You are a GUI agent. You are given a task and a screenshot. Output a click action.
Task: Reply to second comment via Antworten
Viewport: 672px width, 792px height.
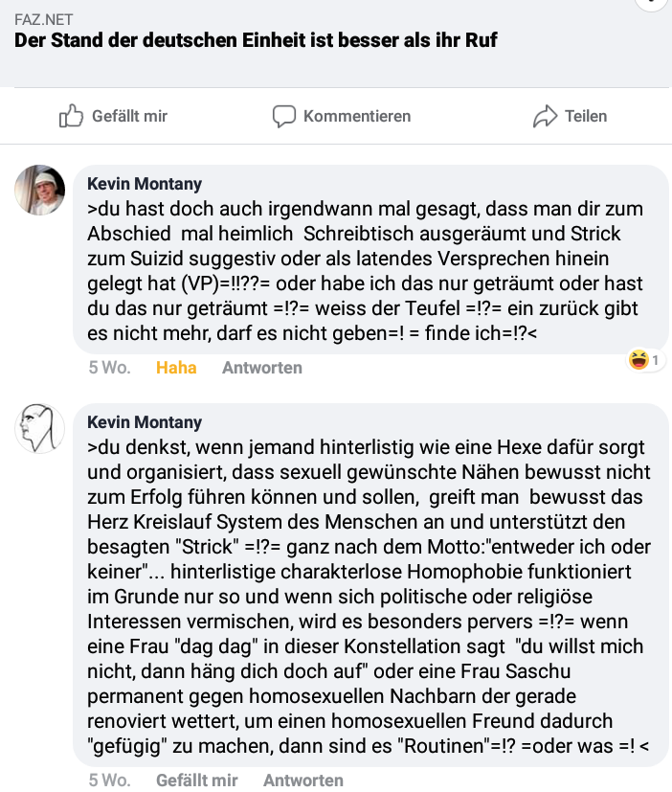tap(303, 780)
